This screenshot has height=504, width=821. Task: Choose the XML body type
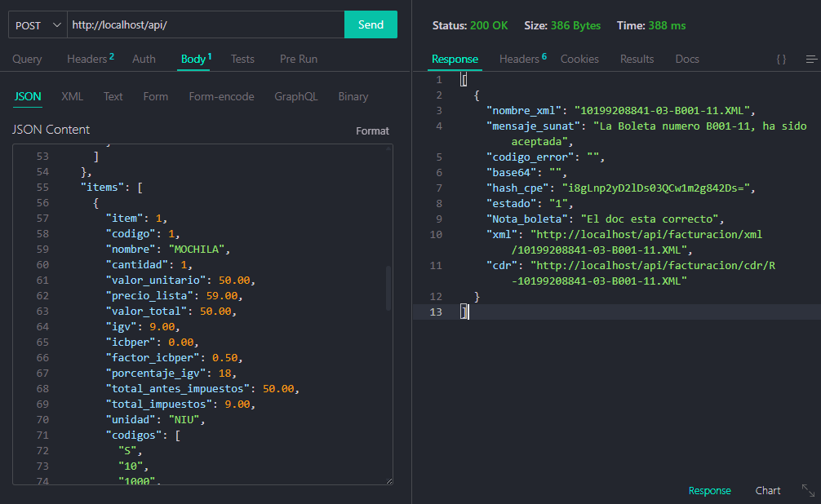pyautogui.click(x=72, y=96)
